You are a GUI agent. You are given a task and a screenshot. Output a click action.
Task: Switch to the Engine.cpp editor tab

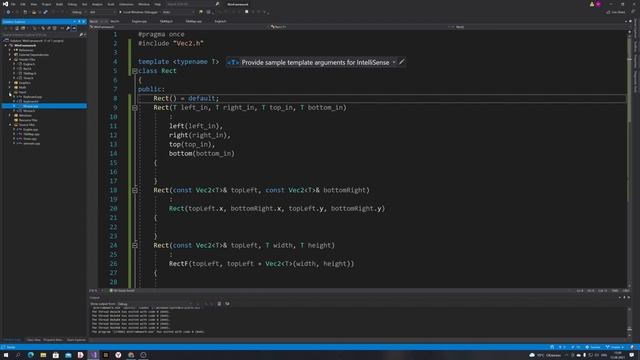pyautogui.click(x=139, y=21)
